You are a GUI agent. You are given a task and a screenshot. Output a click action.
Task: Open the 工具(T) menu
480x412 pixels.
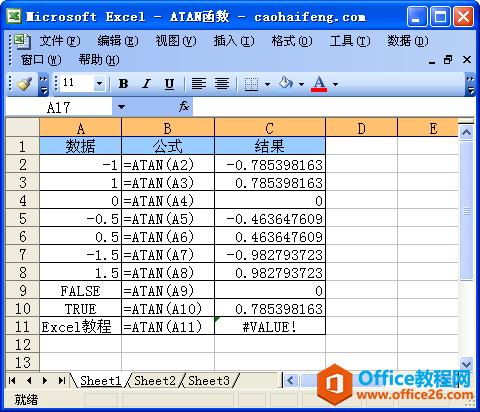[x=350, y=41]
